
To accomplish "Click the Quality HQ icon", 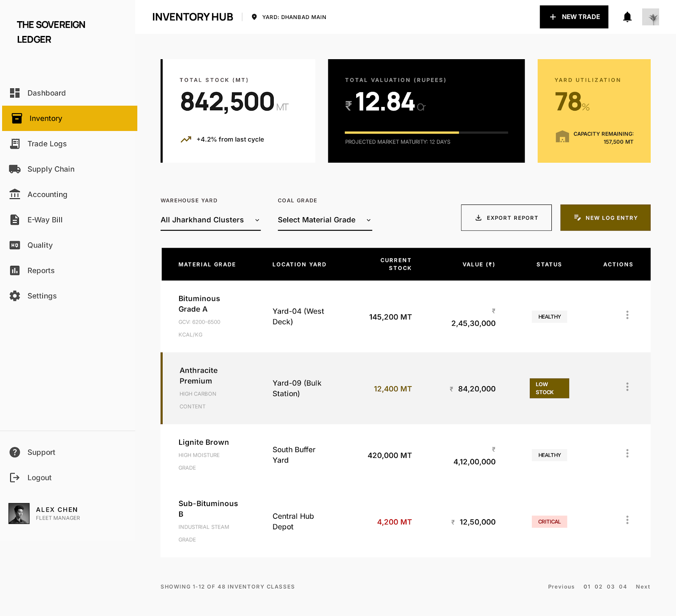I will (x=15, y=245).
